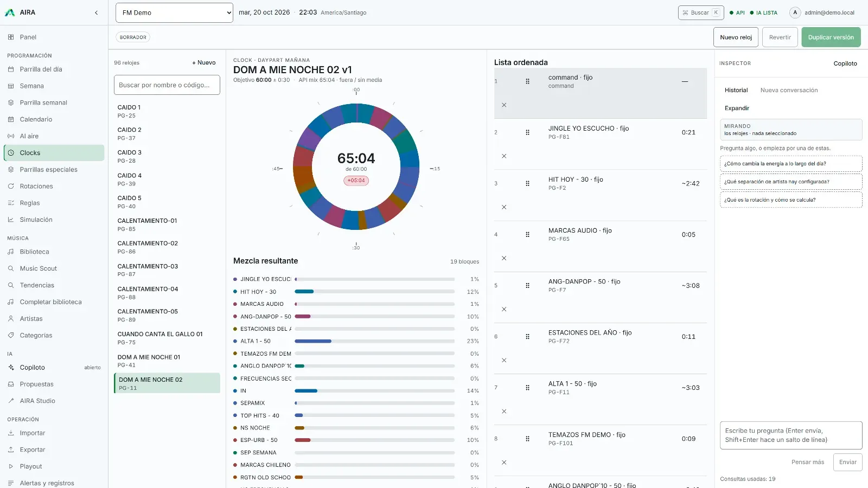Click the clock donut chart center 65:04
This screenshot has width=868, height=488.
pyautogui.click(x=356, y=158)
